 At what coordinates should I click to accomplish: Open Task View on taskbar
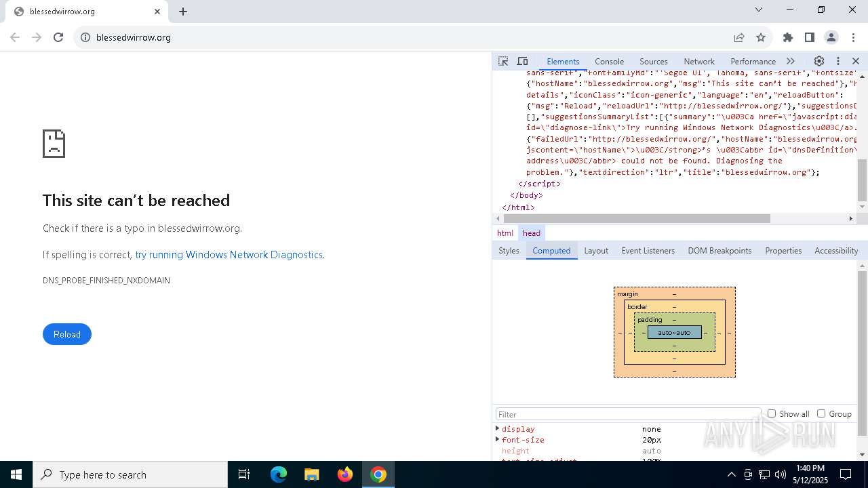[x=244, y=474]
